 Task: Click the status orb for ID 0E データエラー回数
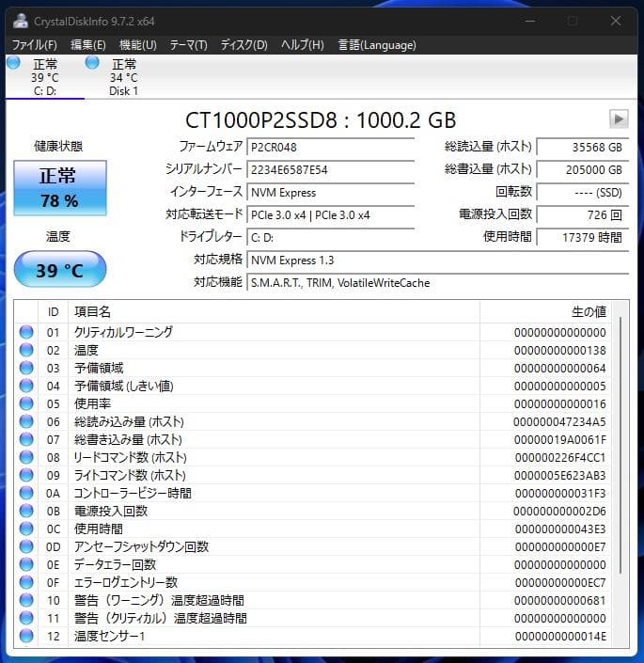[x=26, y=564]
